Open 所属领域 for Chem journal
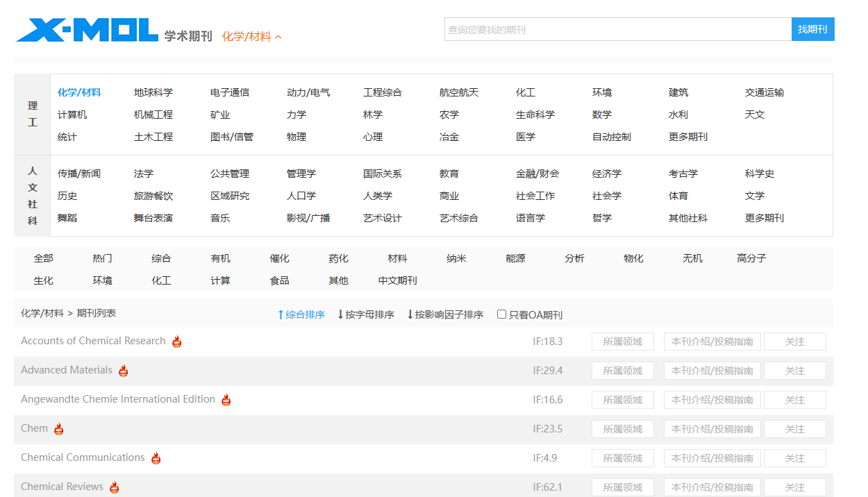The width and height of the screenshot is (868, 497). (622, 429)
